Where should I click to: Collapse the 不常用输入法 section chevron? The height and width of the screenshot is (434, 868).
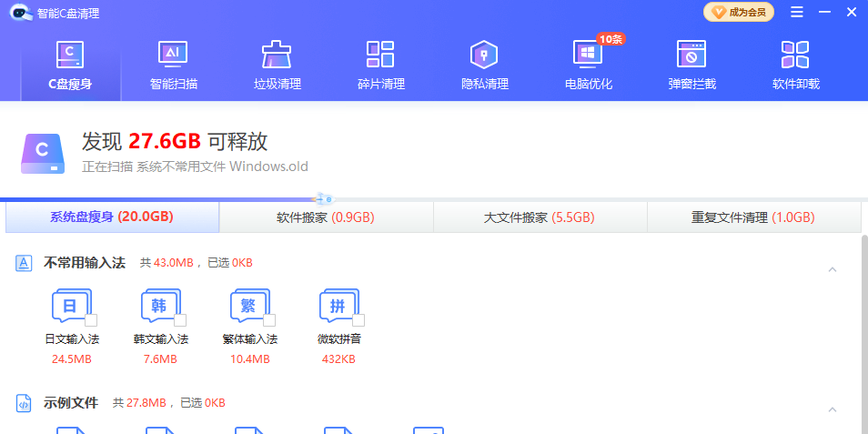click(x=832, y=269)
